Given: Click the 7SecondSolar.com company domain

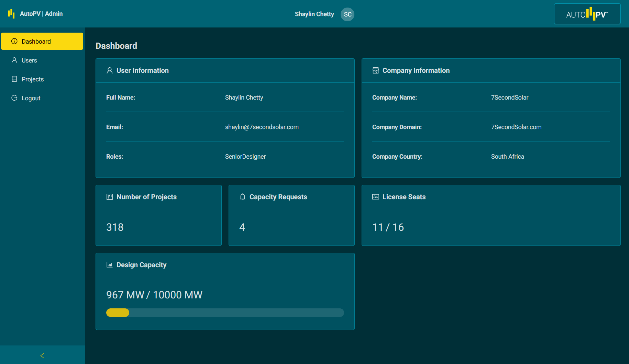Looking at the screenshot, I should 516,127.
